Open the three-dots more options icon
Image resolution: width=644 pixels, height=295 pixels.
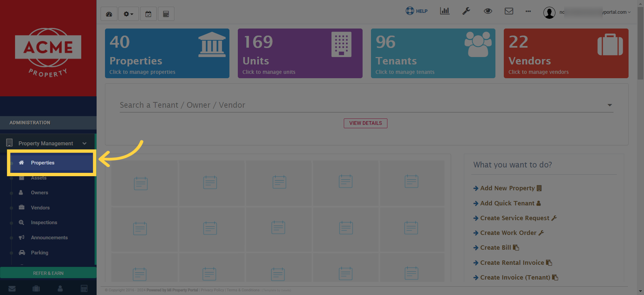click(x=528, y=11)
